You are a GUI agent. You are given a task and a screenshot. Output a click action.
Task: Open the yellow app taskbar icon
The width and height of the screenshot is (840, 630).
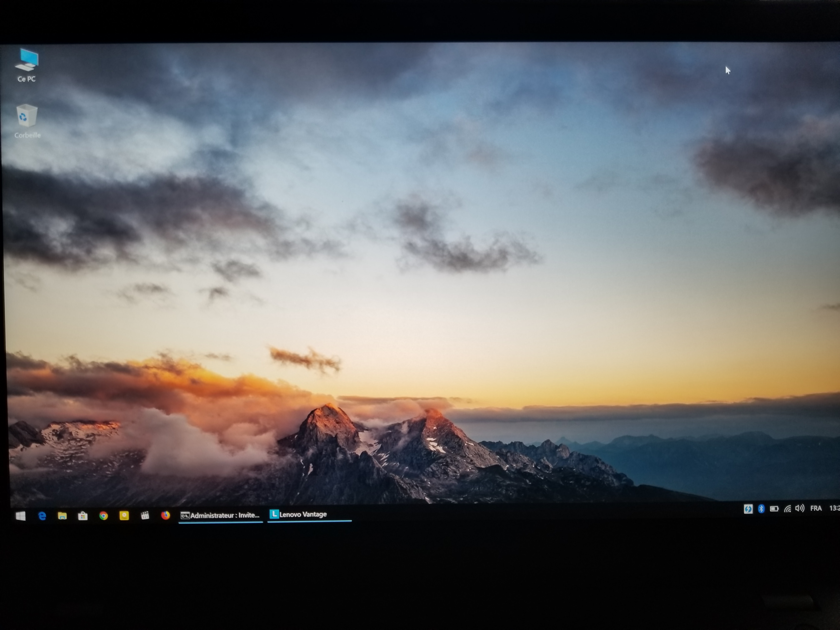[x=124, y=515]
